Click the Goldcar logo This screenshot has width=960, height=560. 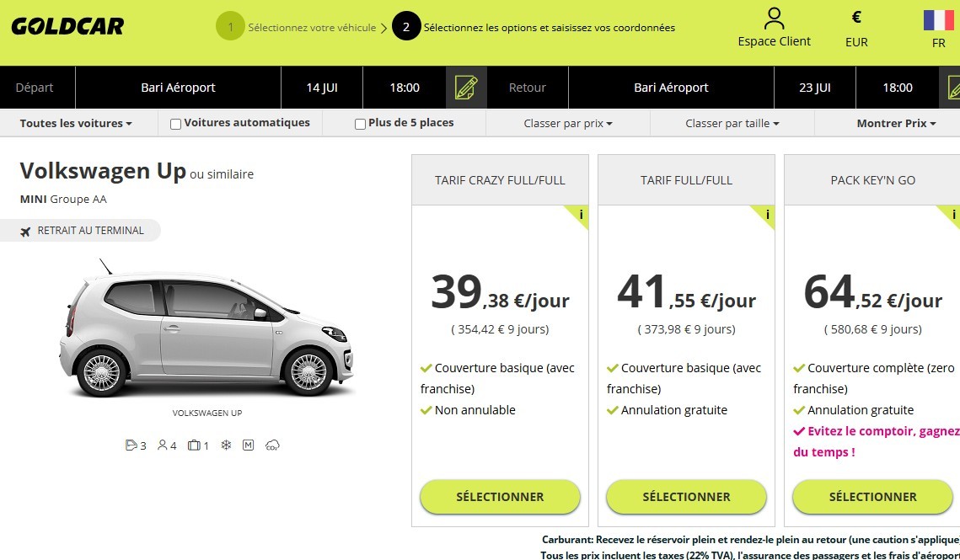pyautogui.click(x=67, y=26)
